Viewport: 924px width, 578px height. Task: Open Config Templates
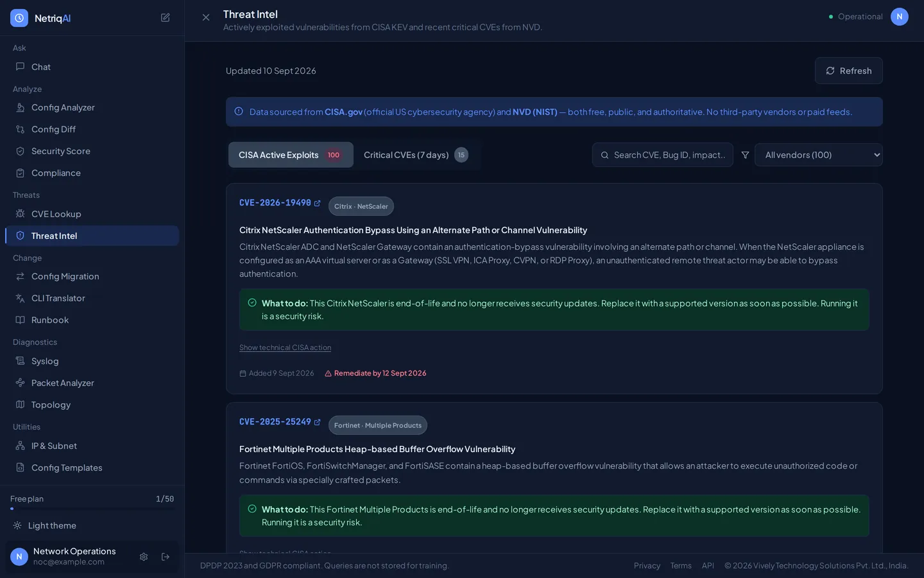[92, 468]
